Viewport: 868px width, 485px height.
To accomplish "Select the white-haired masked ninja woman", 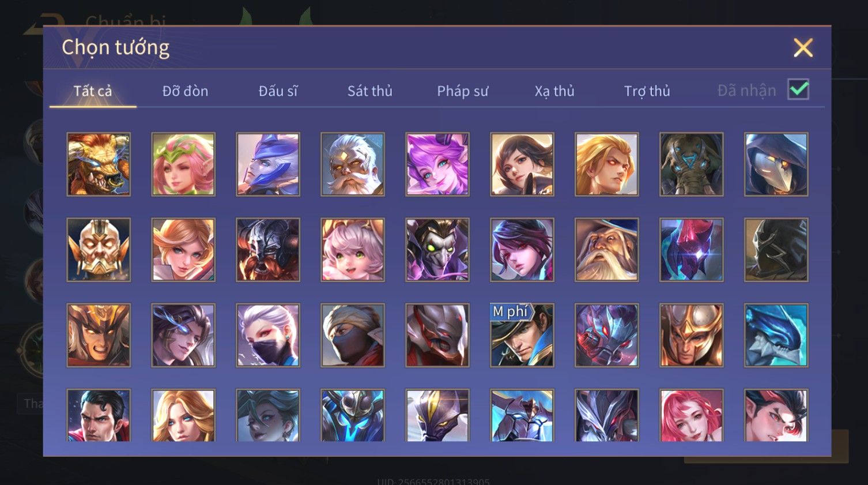I will (x=268, y=335).
